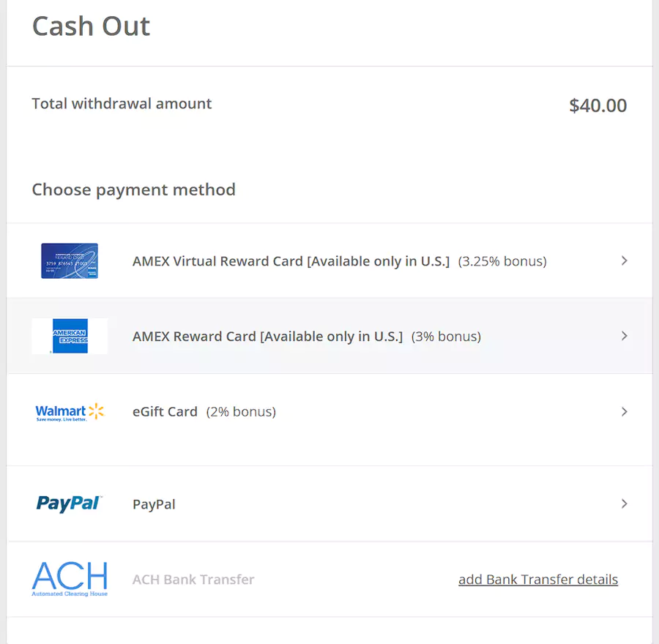Click the blue virtual card thumbnail image
The height and width of the screenshot is (644, 659).
point(70,261)
